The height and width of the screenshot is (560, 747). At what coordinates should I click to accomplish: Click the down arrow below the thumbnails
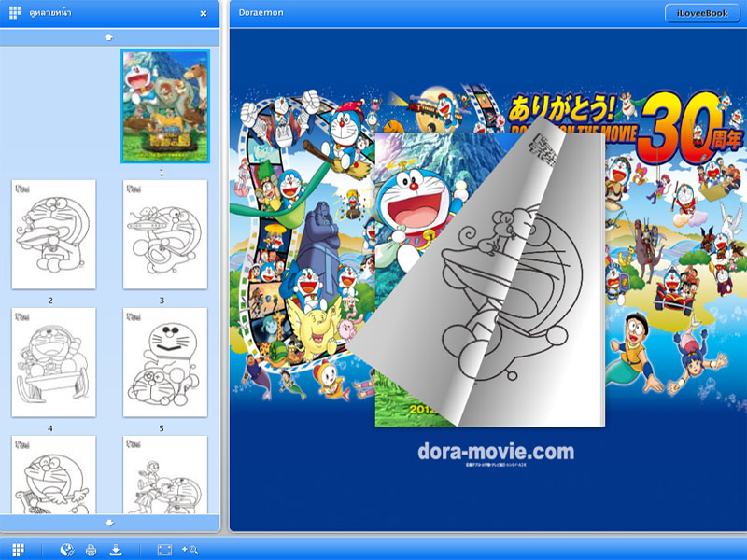[x=109, y=523]
